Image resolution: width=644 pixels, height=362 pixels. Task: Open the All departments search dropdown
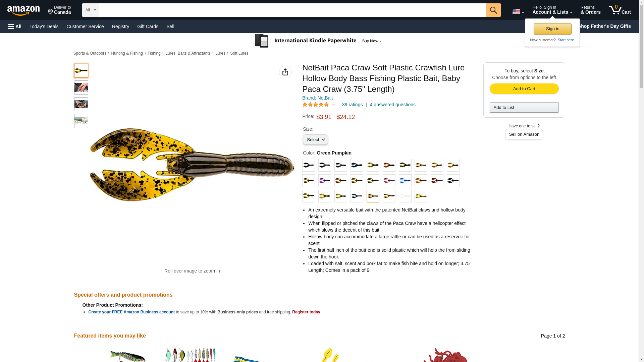[x=91, y=10]
